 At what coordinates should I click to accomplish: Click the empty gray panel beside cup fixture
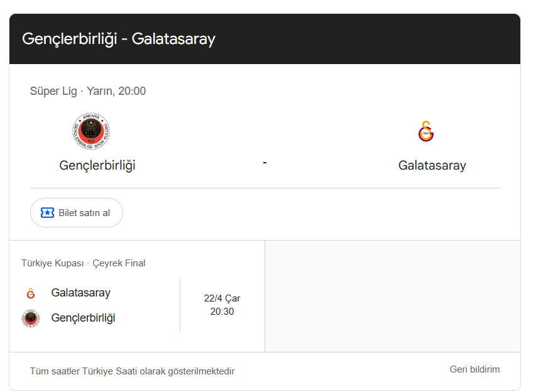[392, 296]
